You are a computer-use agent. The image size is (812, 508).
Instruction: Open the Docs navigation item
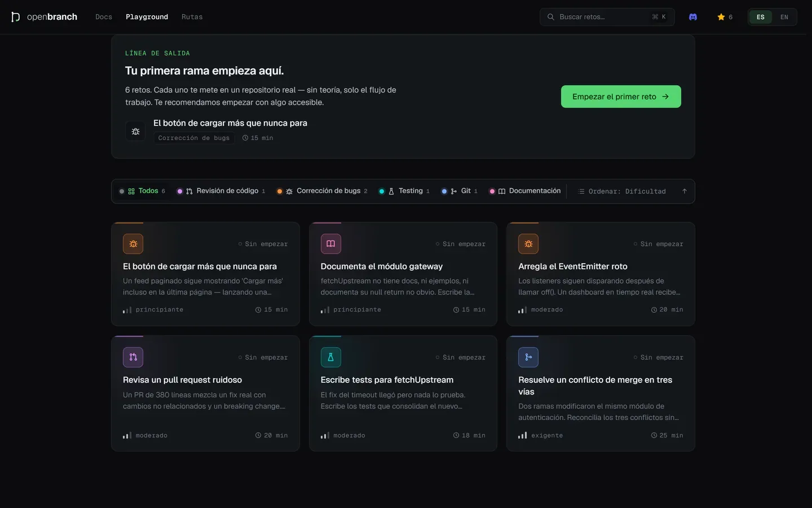pyautogui.click(x=104, y=17)
